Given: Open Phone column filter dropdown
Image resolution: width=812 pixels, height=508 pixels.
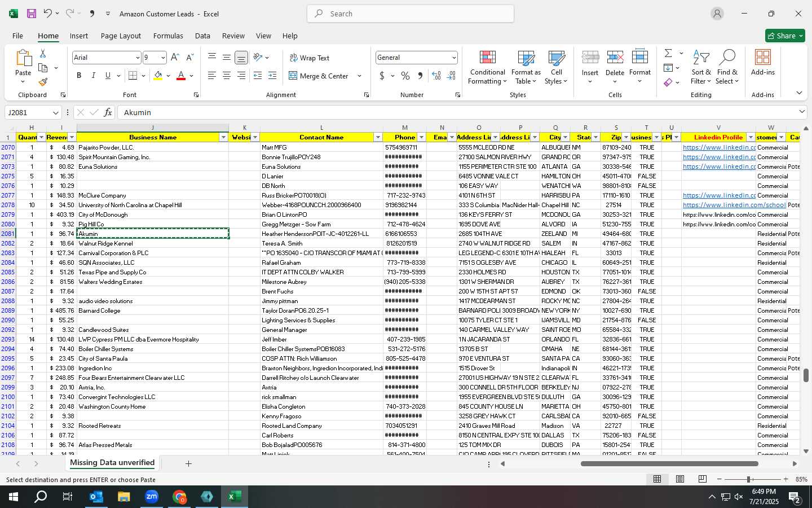Looking at the screenshot, I should 421,137.
